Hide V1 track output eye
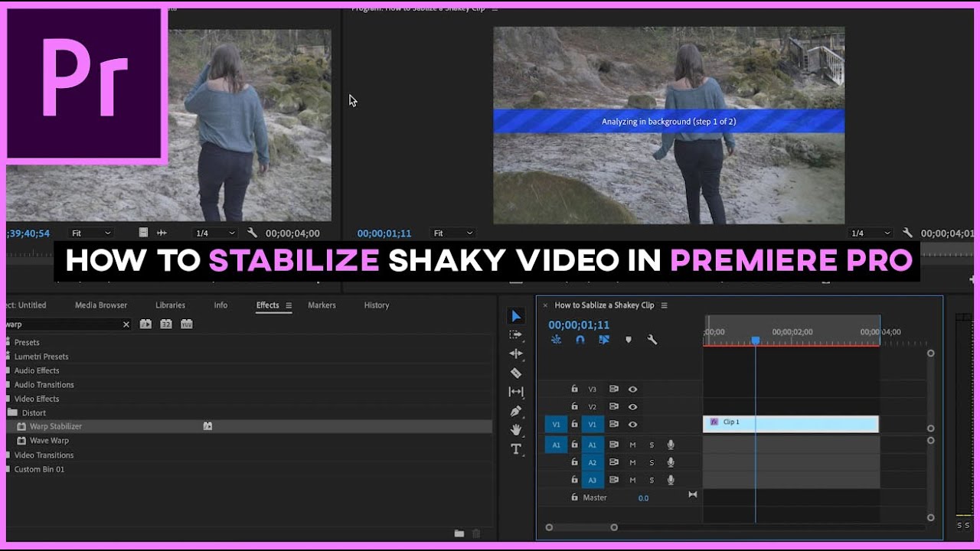This screenshot has width=980, height=551. pyautogui.click(x=632, y=424)
